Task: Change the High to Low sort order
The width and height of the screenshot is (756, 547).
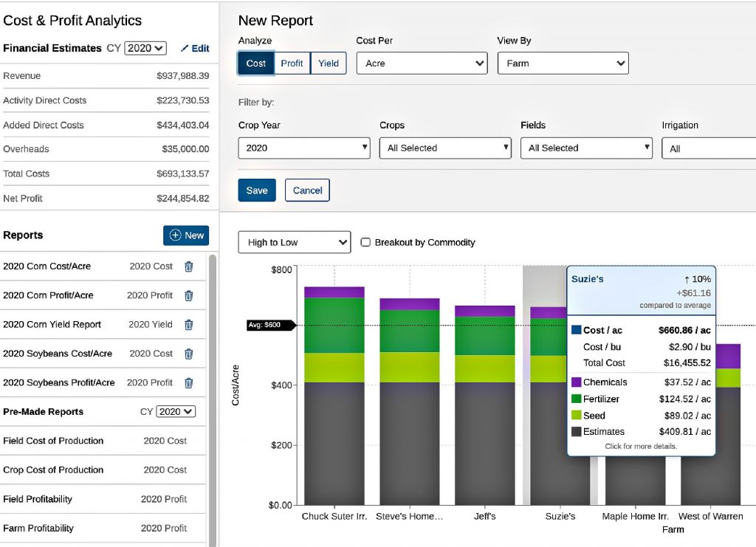Action: [294, 242]
